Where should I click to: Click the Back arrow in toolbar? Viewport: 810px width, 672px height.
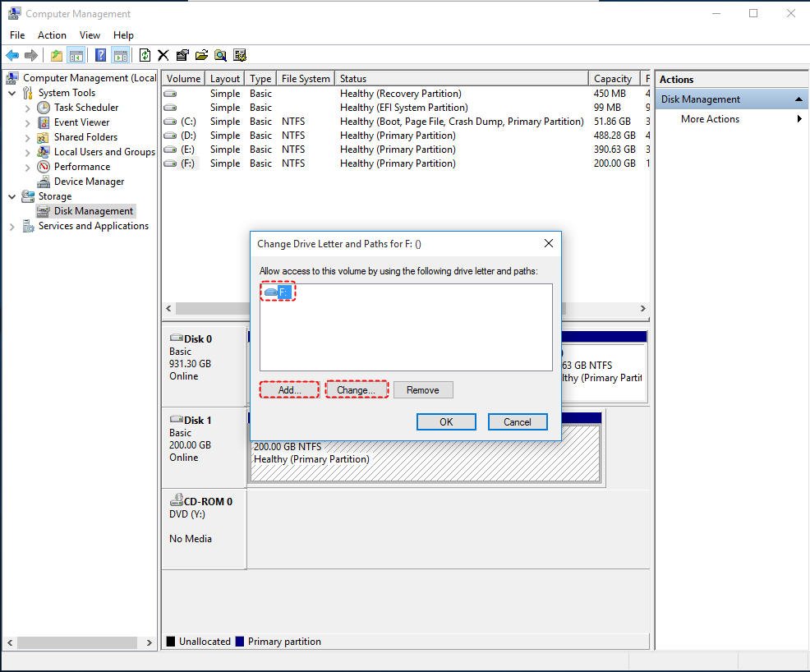(12, 55)
